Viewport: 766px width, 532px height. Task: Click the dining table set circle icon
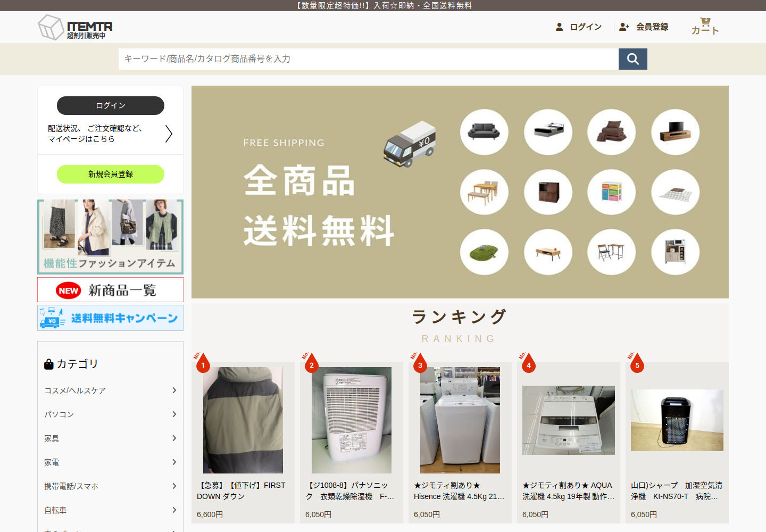tap(484, 192)
